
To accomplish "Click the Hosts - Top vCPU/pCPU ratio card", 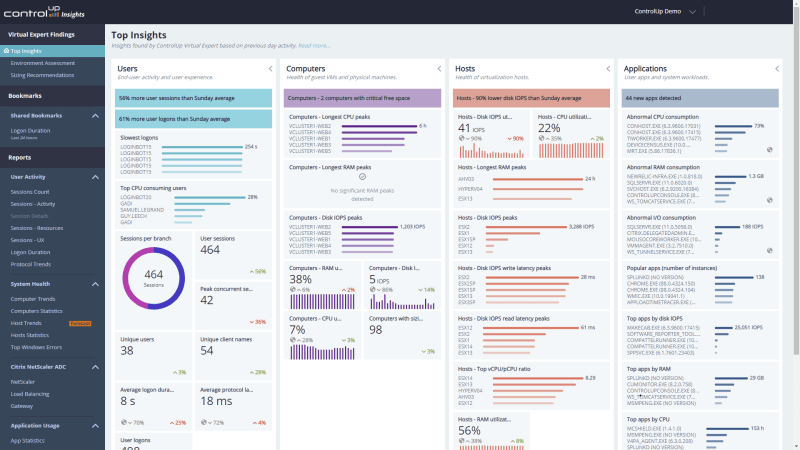I will coord(531,386).
